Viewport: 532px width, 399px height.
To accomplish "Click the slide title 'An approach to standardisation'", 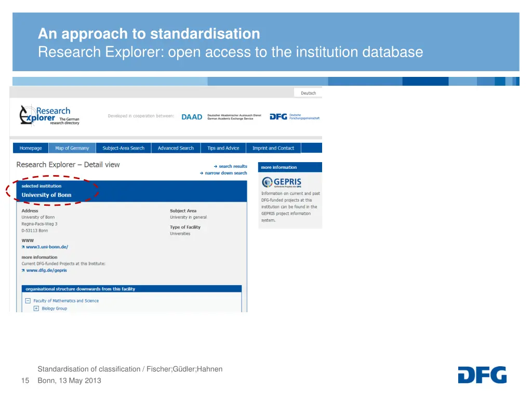I will click(149, 34).
